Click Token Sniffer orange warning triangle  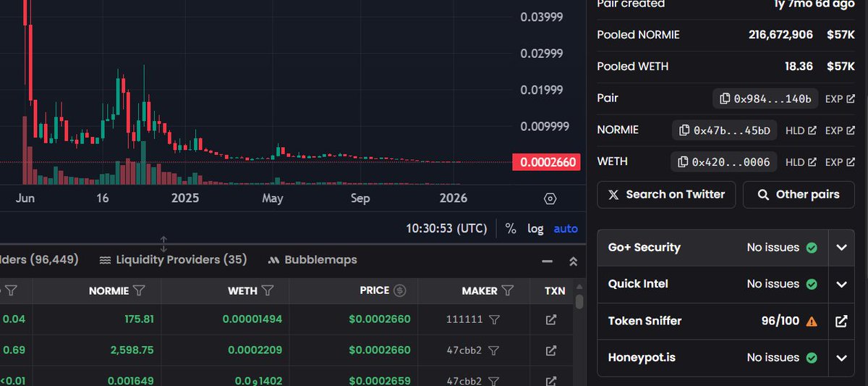812,321
